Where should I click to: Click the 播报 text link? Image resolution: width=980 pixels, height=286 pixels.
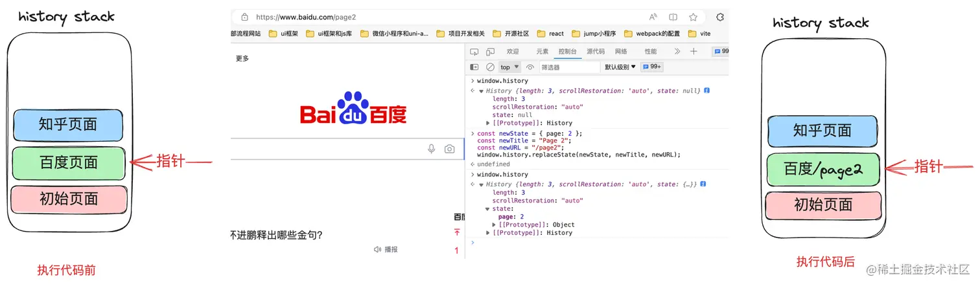click(391, 250)
